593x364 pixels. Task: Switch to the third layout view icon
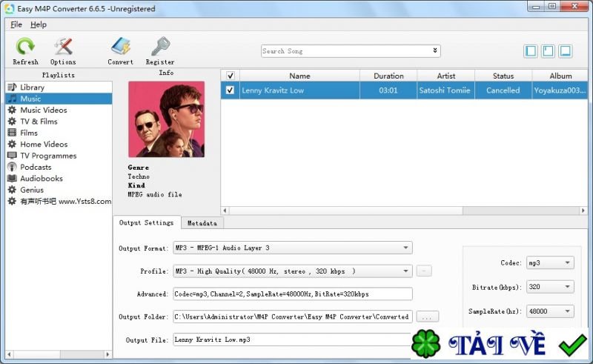566,51
